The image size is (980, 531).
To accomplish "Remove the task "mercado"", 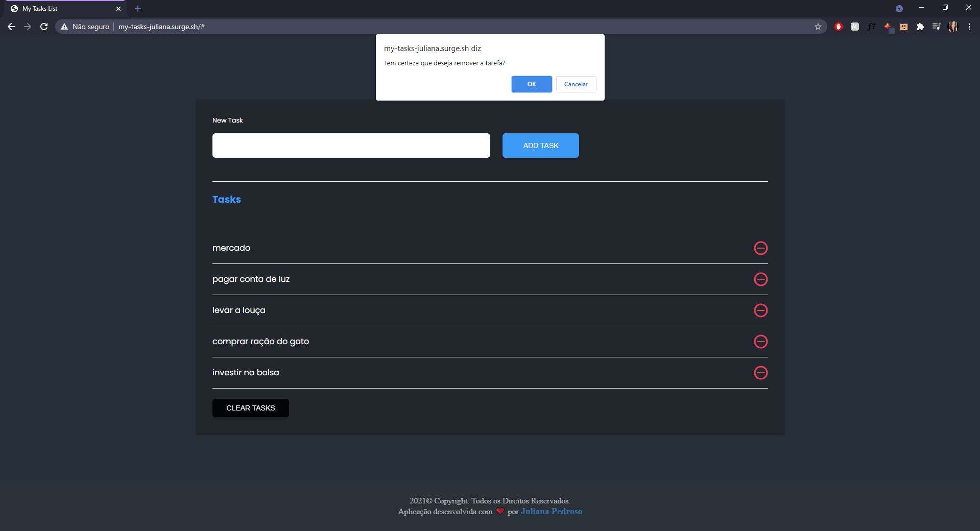I will [x=760, y=248].
